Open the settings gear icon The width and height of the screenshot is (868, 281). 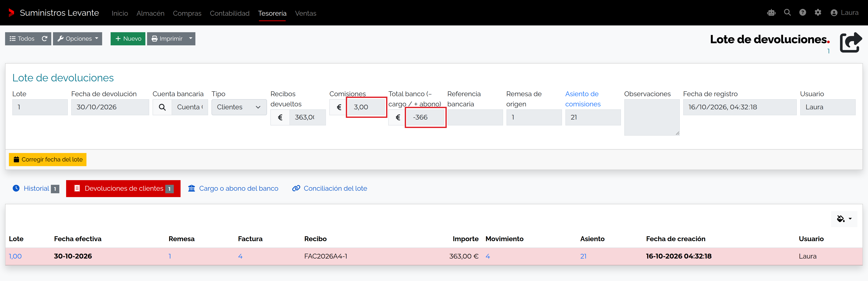pos(818,13)
